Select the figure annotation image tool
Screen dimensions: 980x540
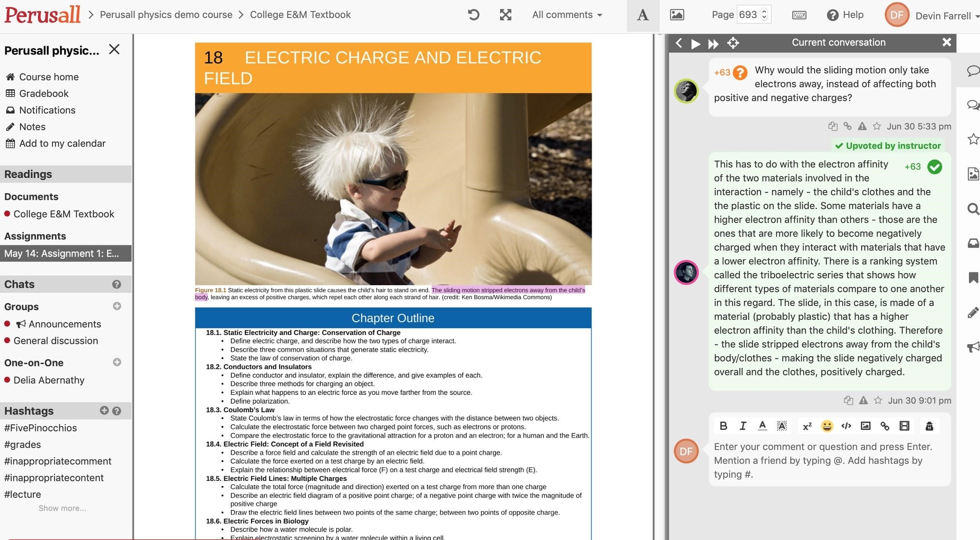click(677, 15)
